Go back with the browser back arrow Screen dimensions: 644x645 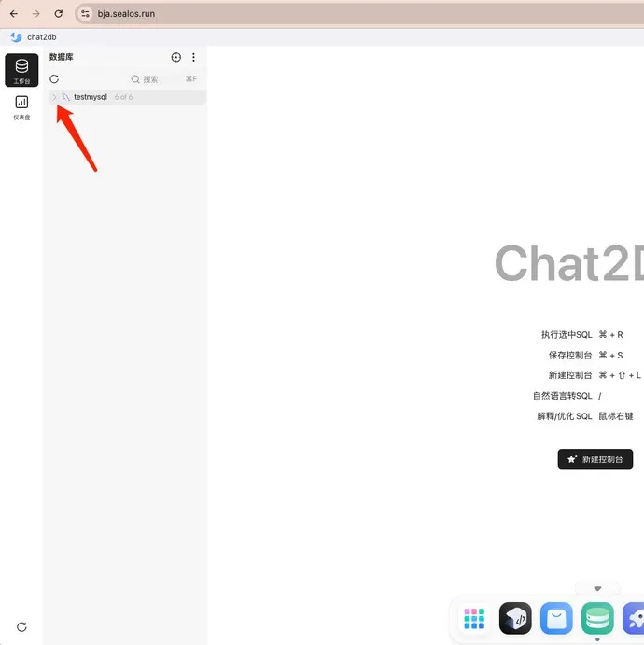click(x=14, y=14)
